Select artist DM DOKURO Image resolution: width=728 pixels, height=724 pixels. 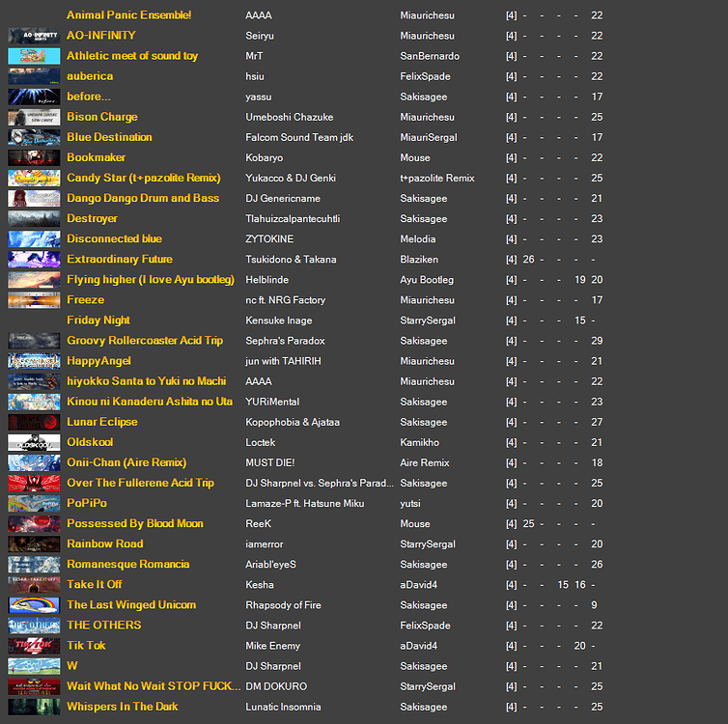[x=276, y=687]
